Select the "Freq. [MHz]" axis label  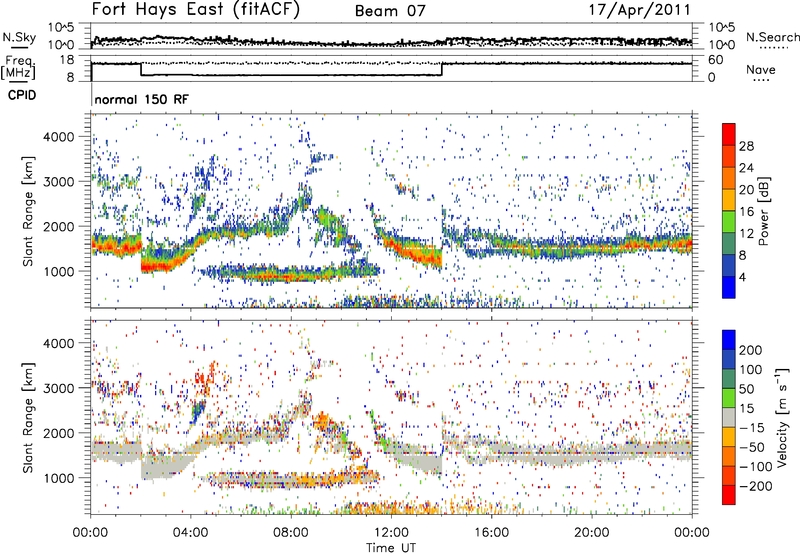18,68
